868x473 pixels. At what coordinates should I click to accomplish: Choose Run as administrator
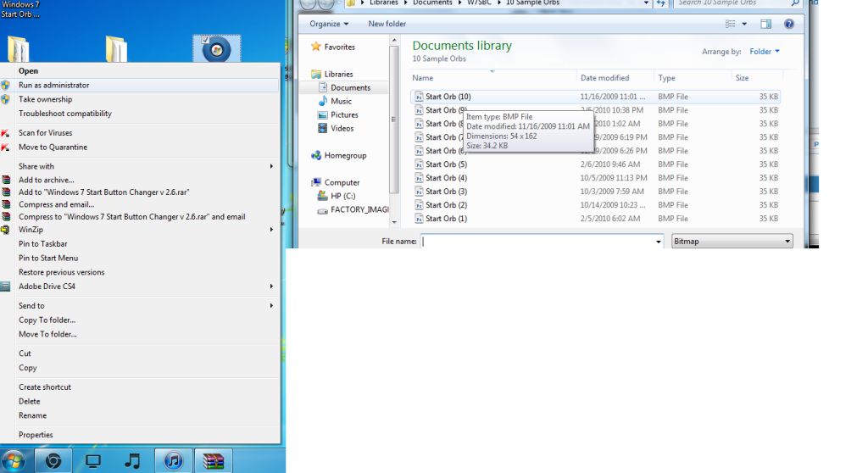click(140, 86)
